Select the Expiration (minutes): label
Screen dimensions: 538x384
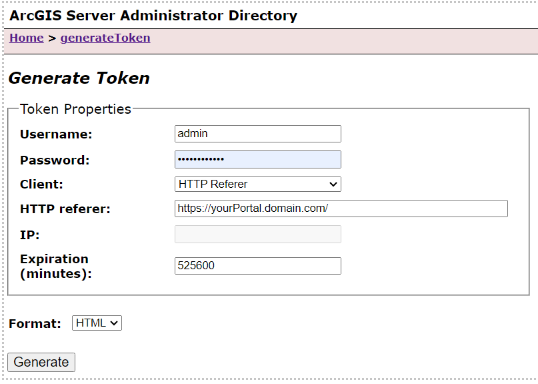(x=56, y=266)
